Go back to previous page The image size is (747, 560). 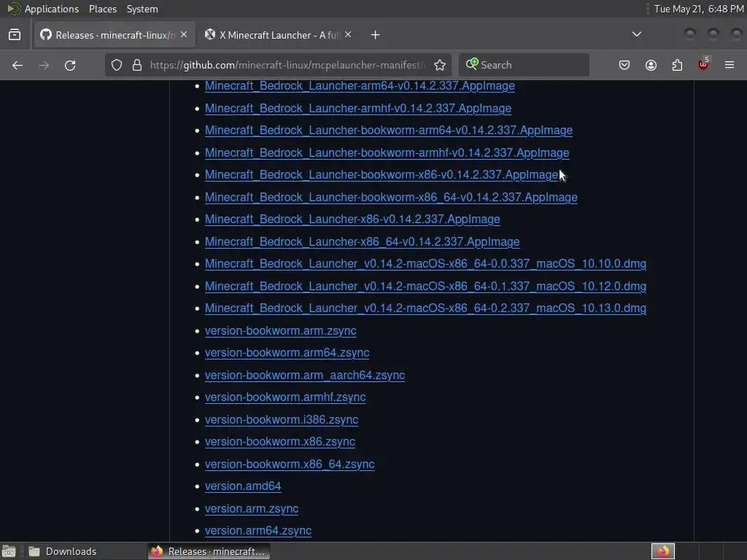pyautogui.click(x=18, y=65)
